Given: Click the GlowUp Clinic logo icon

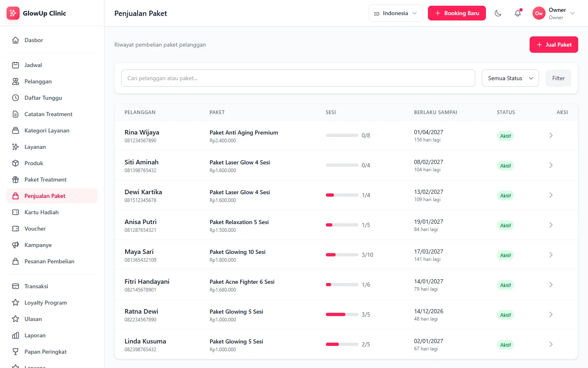Looking at the screenshot, I should (13, 13).
